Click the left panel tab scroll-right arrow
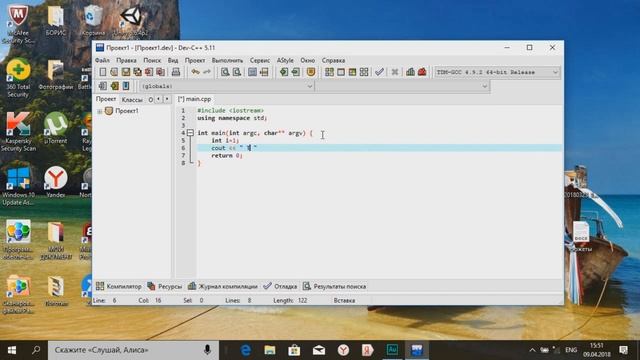Viewport: 640px width, 360px height. [167, 99]
